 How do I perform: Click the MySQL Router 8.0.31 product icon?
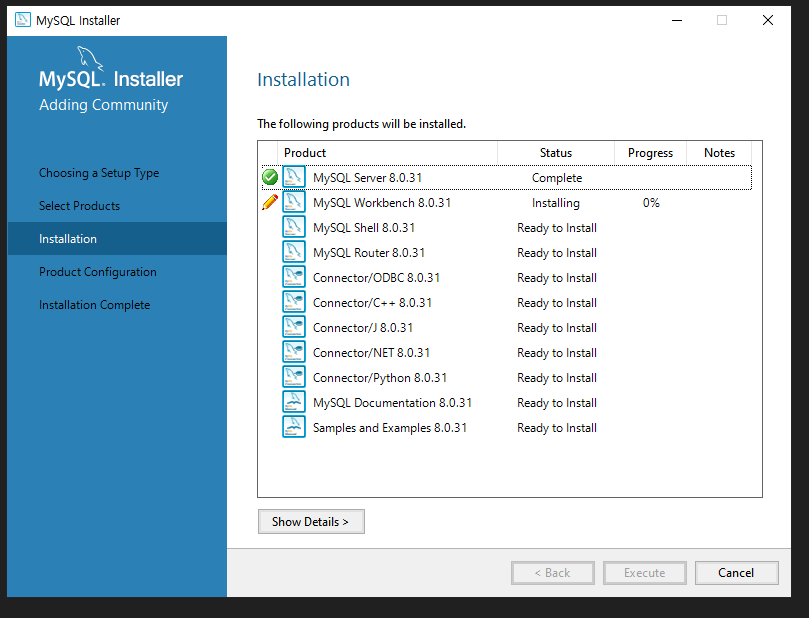(x=294, y=252)
